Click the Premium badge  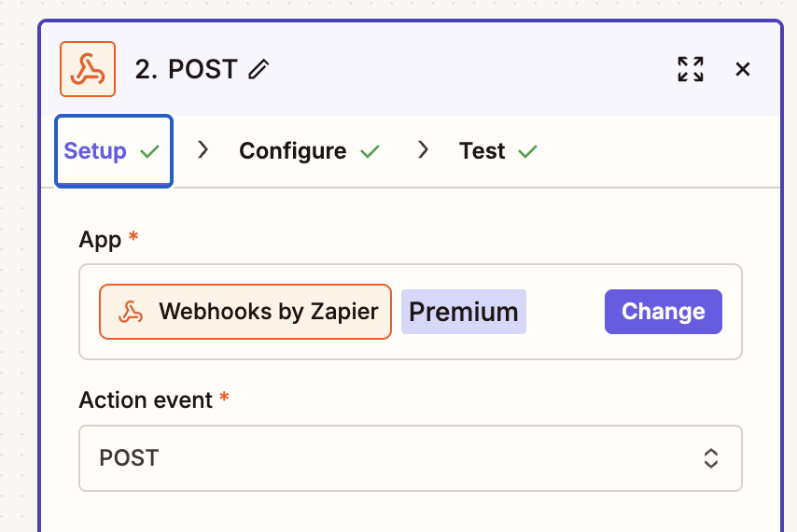(x=464, y=312)
